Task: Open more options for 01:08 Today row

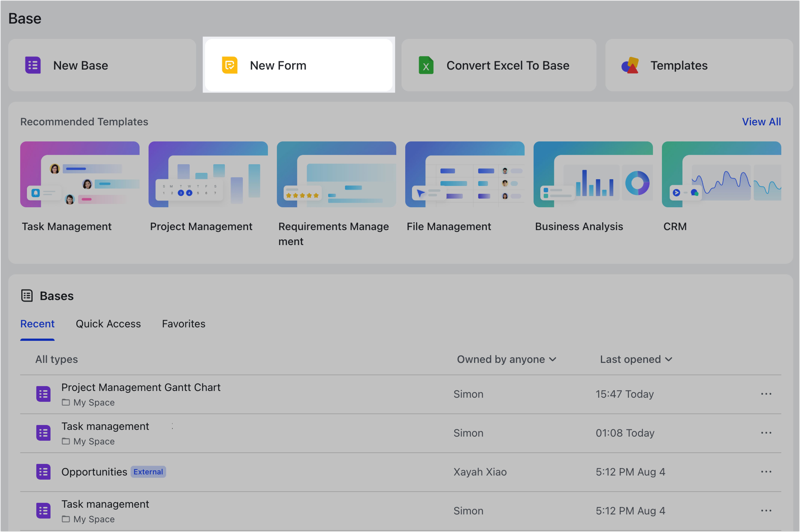Action: coord(766,433)
